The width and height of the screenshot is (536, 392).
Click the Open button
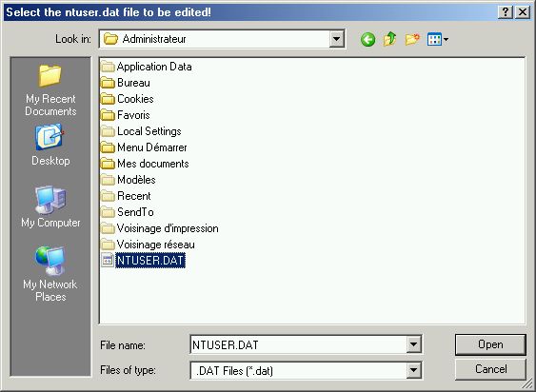coord(490,344)
